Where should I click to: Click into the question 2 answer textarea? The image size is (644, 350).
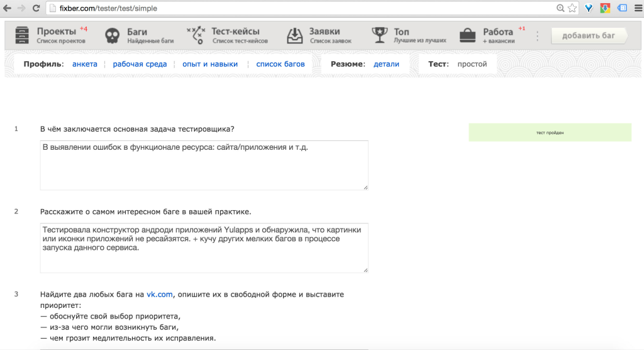click(x=204, y=248)
